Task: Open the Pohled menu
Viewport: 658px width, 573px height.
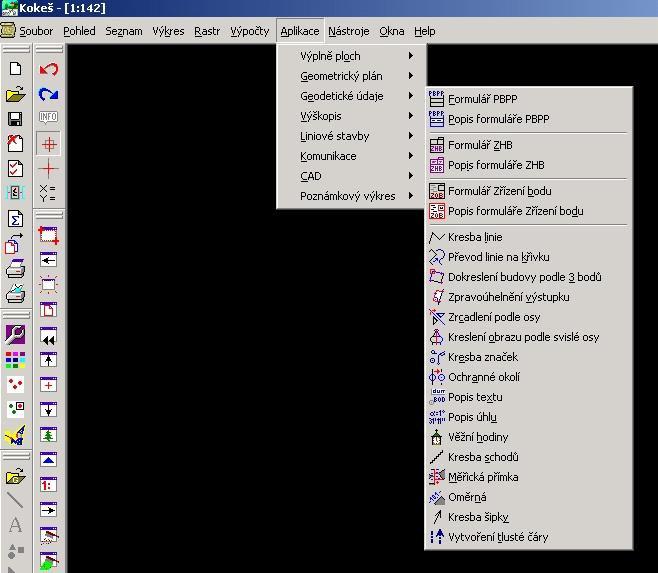Action: tap(79, 31)
